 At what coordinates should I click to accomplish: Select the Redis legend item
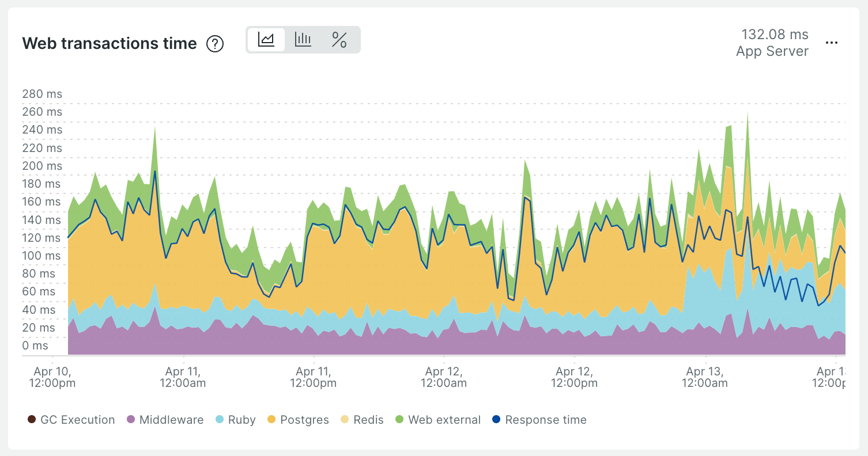[x=362, y=420]
